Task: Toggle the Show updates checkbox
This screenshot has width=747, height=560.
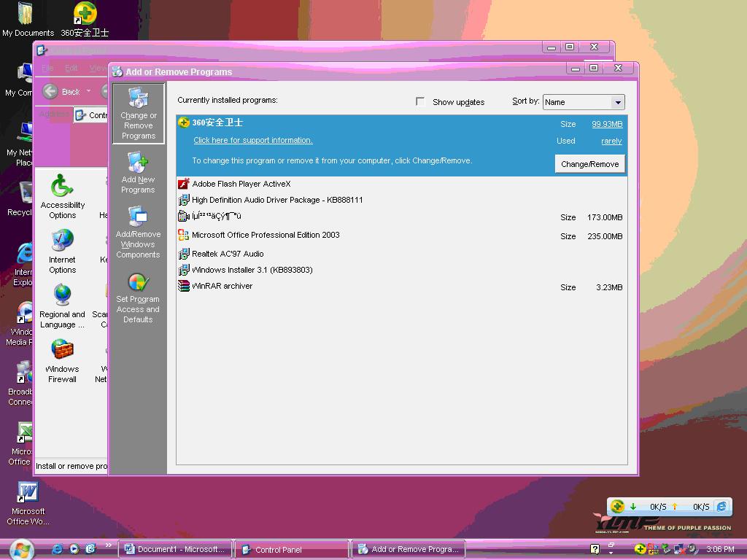Action: pos(420,101)
